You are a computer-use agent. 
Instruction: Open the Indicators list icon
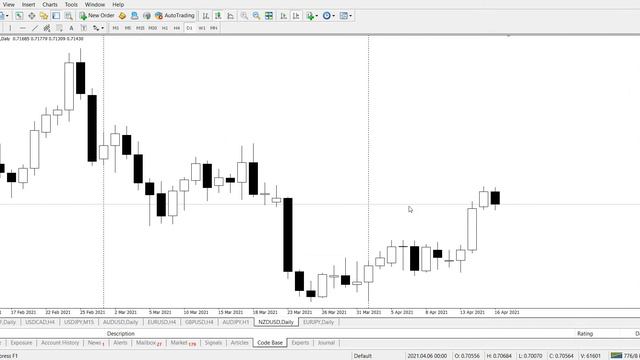tap(310, 16)
